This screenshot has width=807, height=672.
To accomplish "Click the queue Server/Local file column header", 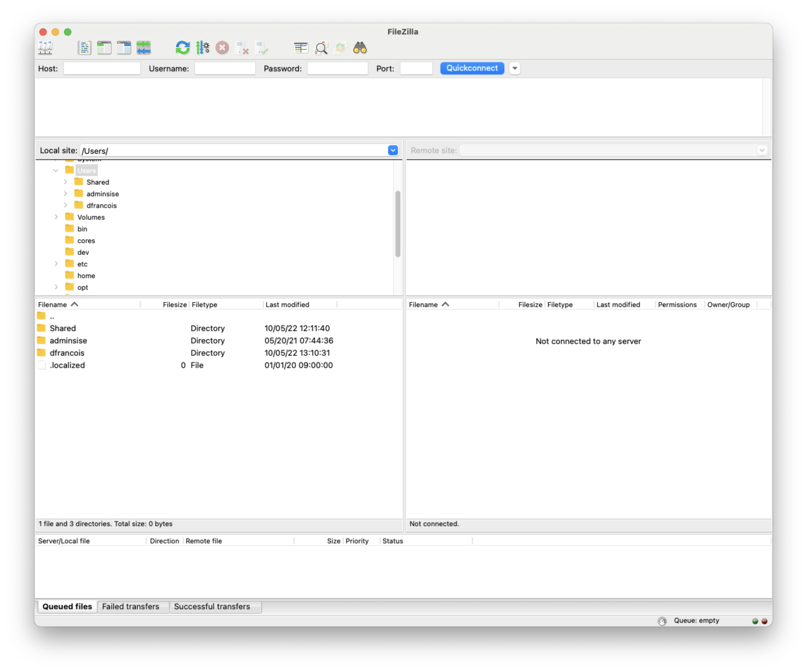I will pos(91,541).
